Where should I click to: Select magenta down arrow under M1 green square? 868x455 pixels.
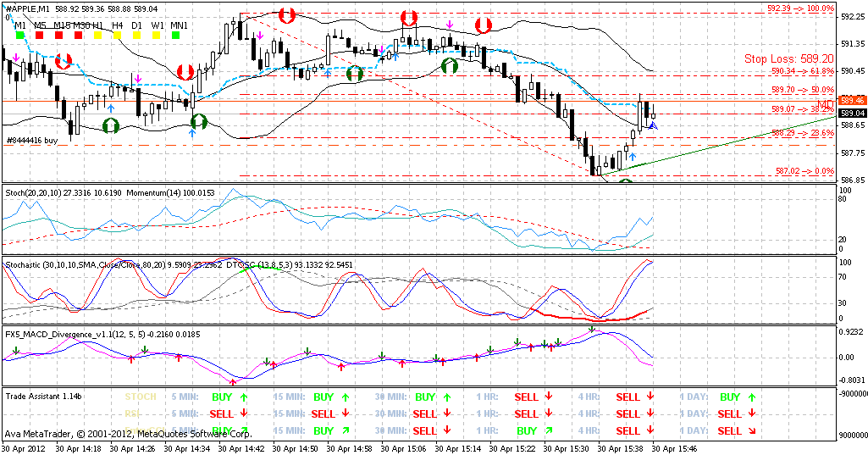coord(17,58)
